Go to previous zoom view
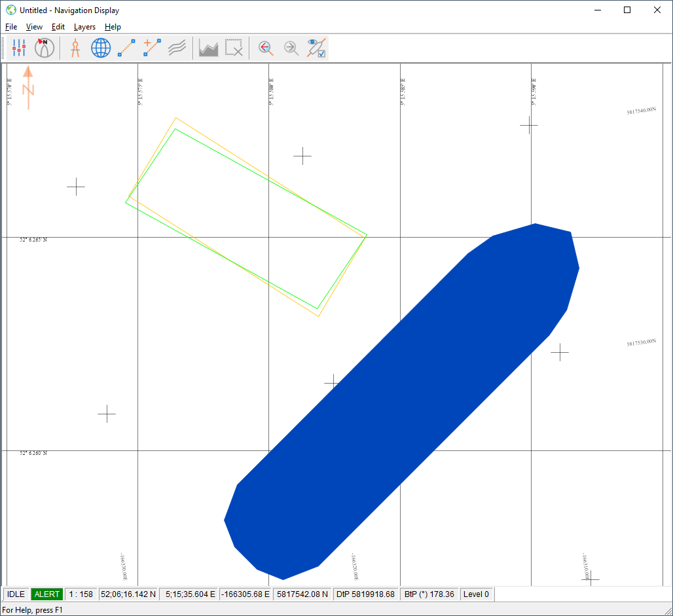673x616 pixels. [x=266, y=48]
